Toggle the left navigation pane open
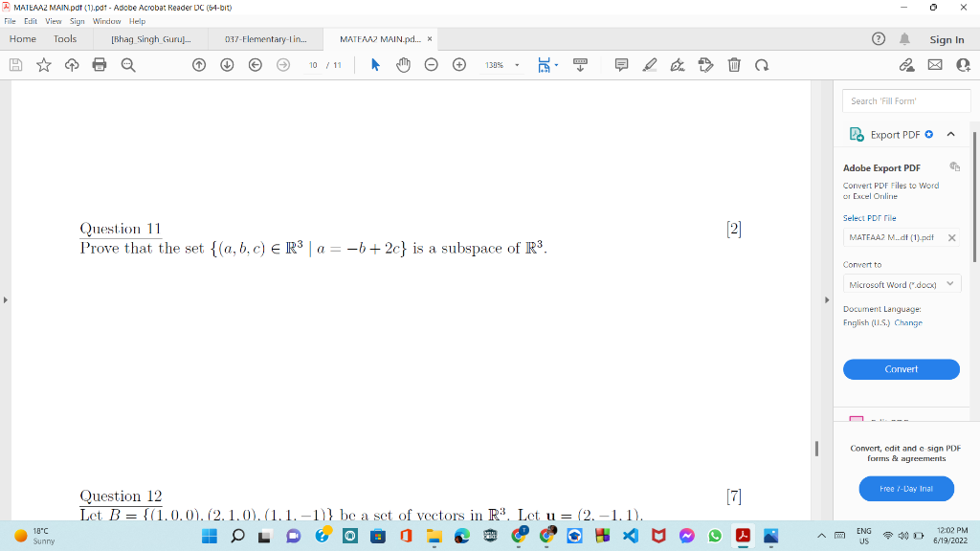The image size is (980, 551). tap(6, 299)
